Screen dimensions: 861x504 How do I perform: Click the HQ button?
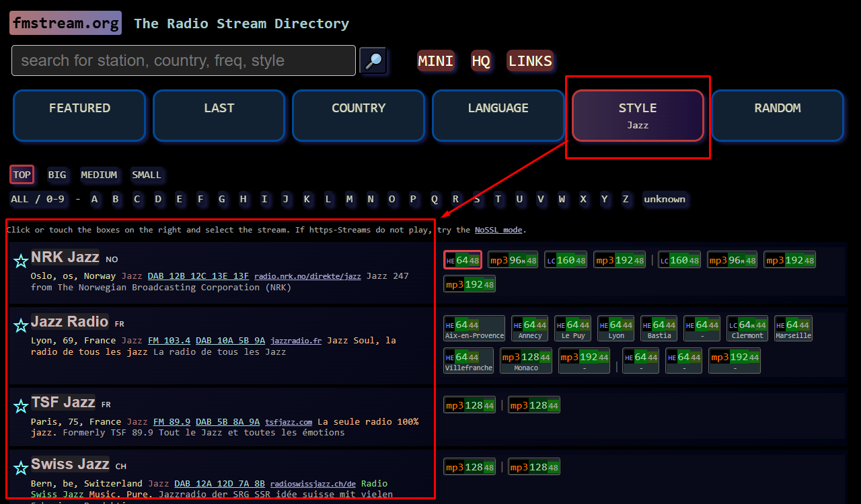tap(481, 61)
